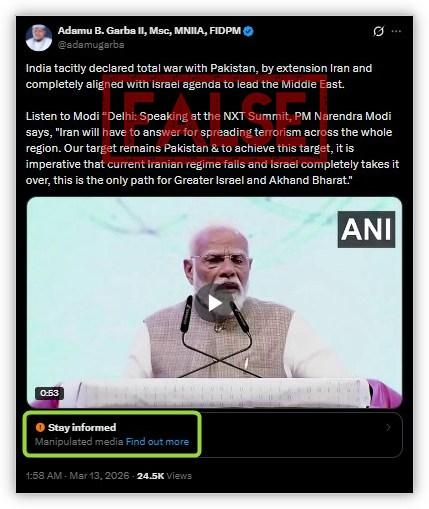Click the 0:53 video duration badge

coord(49,393)
